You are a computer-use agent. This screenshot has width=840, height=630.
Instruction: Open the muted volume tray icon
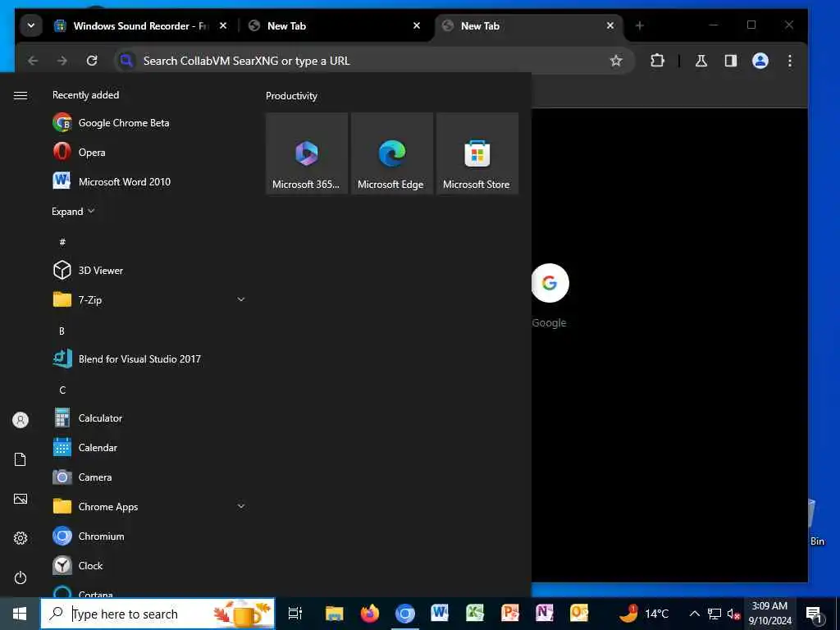click(x=733, y=614)
